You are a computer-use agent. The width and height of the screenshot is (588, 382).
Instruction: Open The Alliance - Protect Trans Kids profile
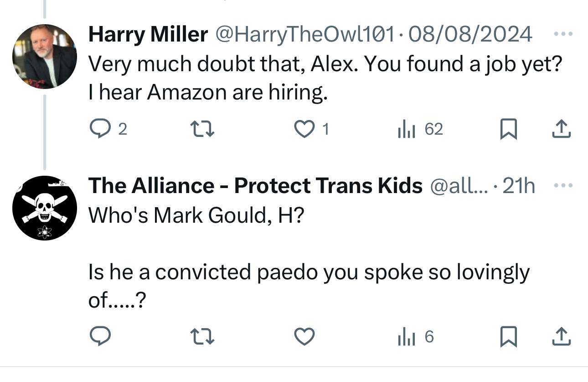point(255,186)
